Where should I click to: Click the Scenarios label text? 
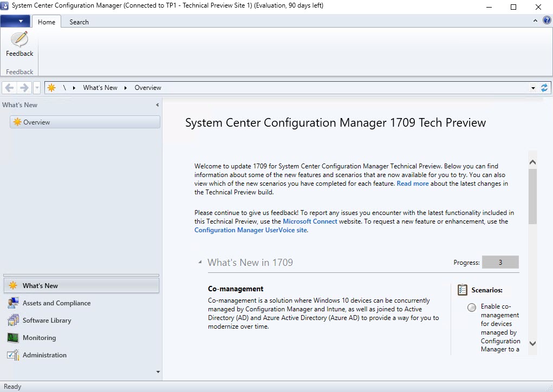pos(487,290)
